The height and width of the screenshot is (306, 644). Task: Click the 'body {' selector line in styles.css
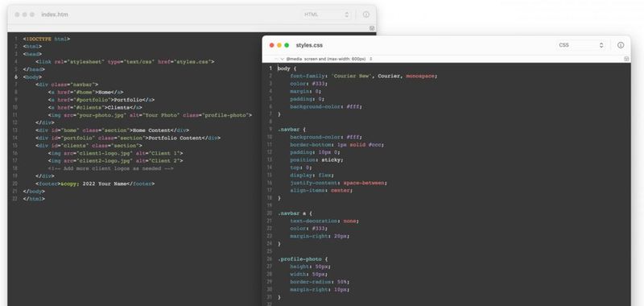point(287,68)
